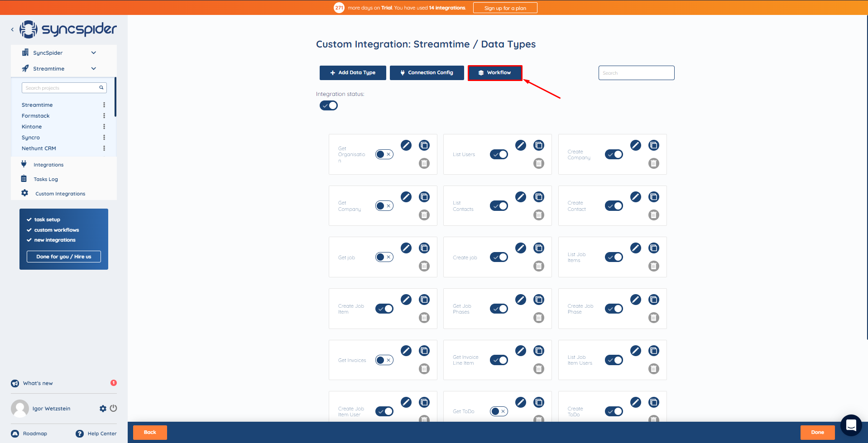Edit the Create Job Item data type
Image resolution: width=868 pixels, height=443 pixels.
pyautogui.click(x=406, y=300)
